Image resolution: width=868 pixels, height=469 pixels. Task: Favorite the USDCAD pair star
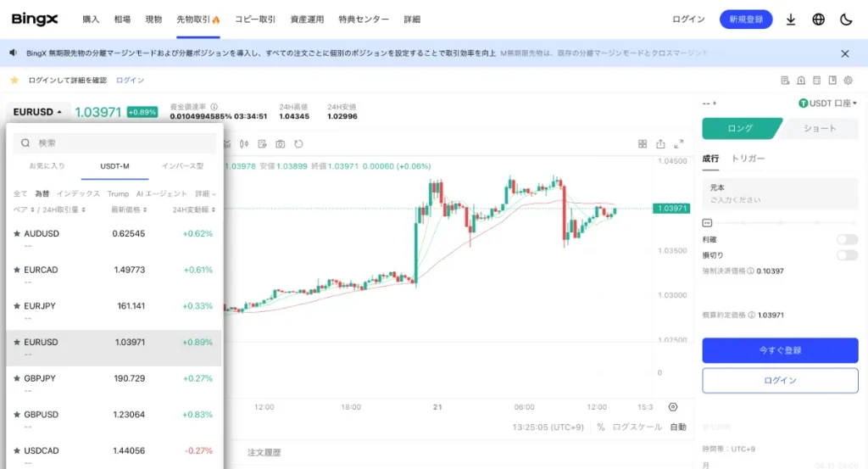pos(17,450)
